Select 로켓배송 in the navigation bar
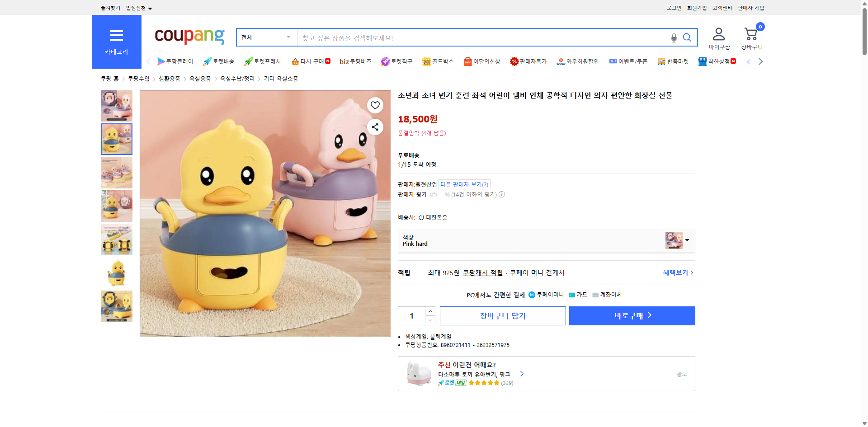Image resolution: width=868 pixels, height=427 pixels. tap(218, 61)
